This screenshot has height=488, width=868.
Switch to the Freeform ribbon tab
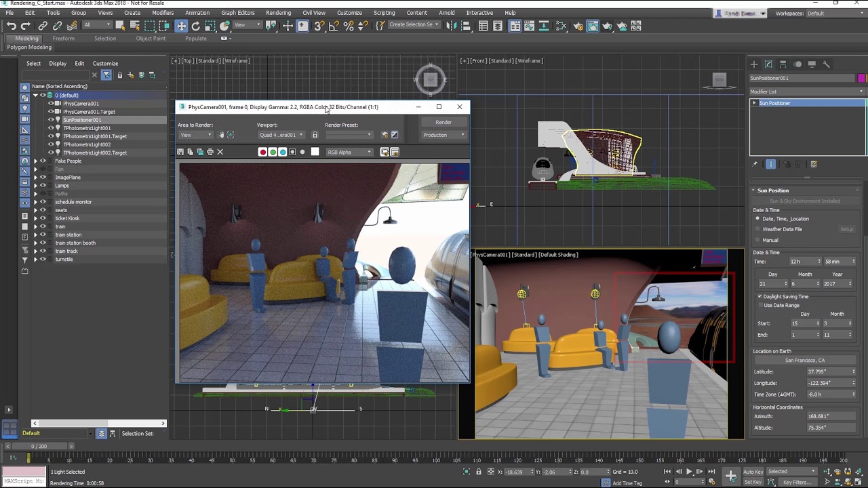63,38
